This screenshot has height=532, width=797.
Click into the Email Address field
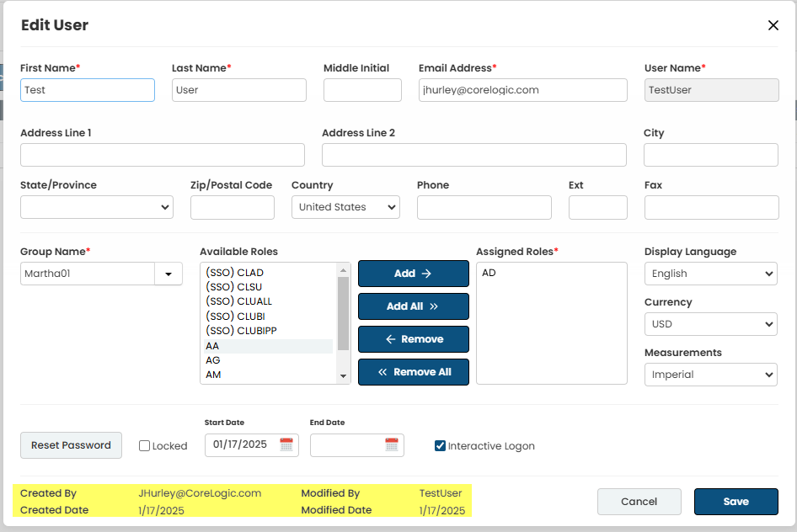[x=522, y=90]
